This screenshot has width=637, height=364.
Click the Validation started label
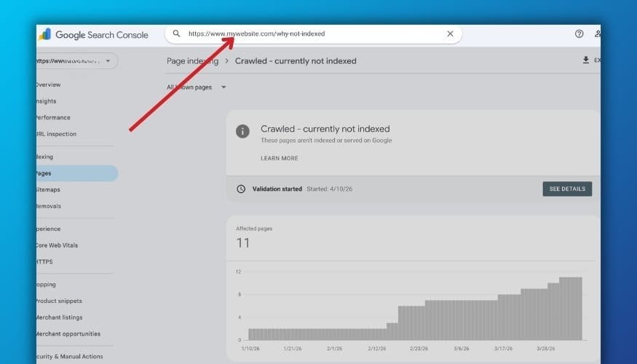tap(277, 189)
